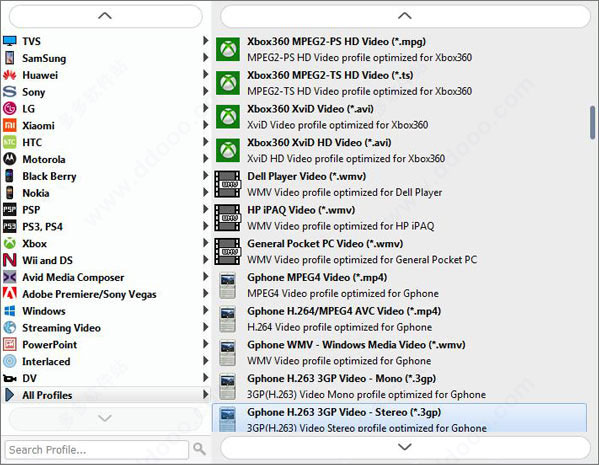Select Gphone H.264/MPEG4 AVC Video profile
This screenshot has width=599, height=465.
pos(400,319)
